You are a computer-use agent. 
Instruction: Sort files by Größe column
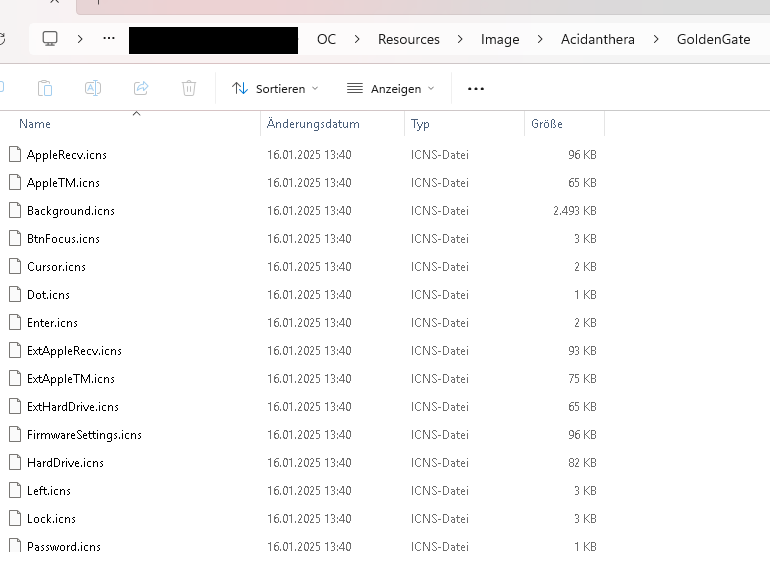547,124
